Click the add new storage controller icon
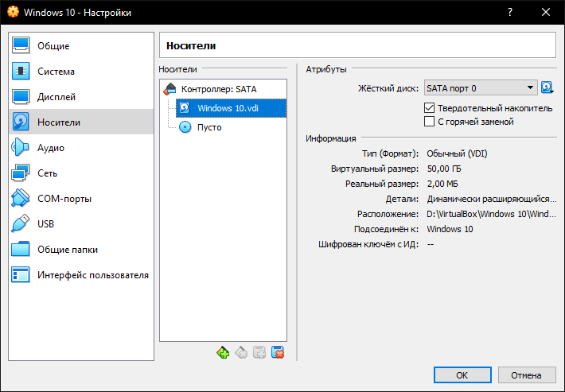Image resolution: width=565 pixels, height=392 pixels. pyautogui.click(x=223, y=352)
